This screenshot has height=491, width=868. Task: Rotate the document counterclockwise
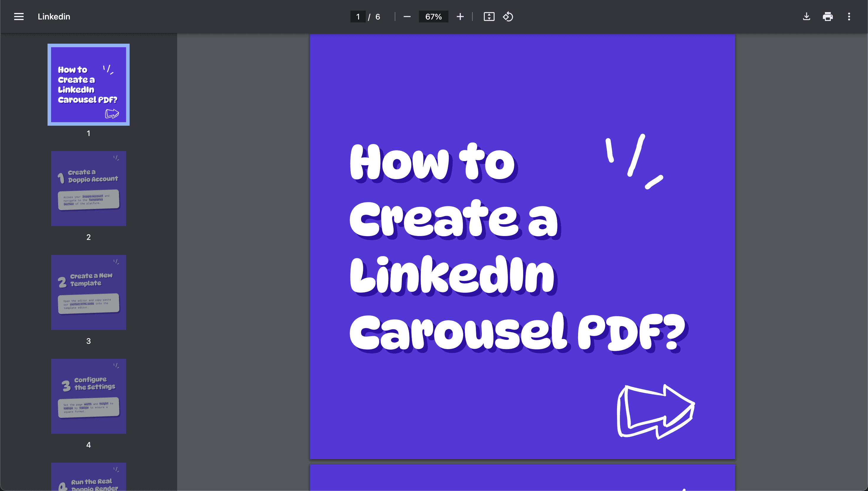508,17
